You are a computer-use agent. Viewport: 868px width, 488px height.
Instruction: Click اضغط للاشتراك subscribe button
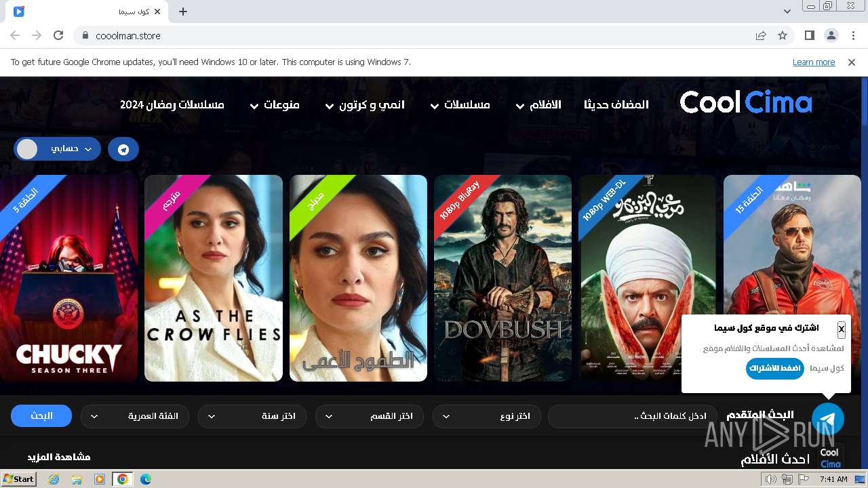pos(775,369)
